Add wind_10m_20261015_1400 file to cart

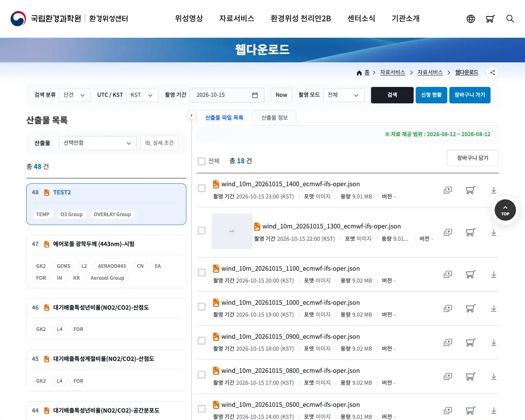[470, 190]
